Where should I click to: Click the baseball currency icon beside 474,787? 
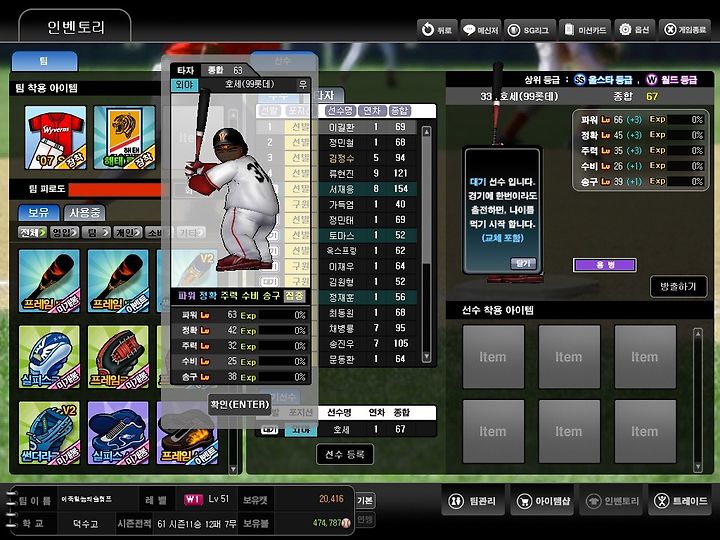pyautogui.click(x=346, y=523)
